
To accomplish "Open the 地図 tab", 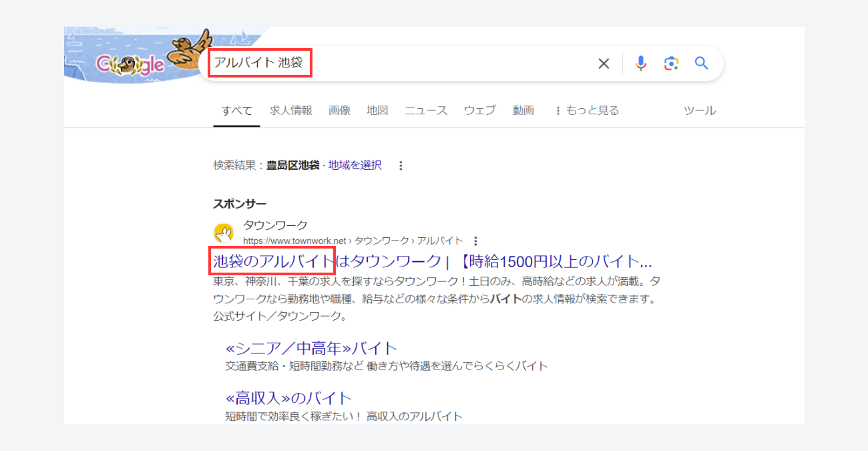I will (377, 110).
